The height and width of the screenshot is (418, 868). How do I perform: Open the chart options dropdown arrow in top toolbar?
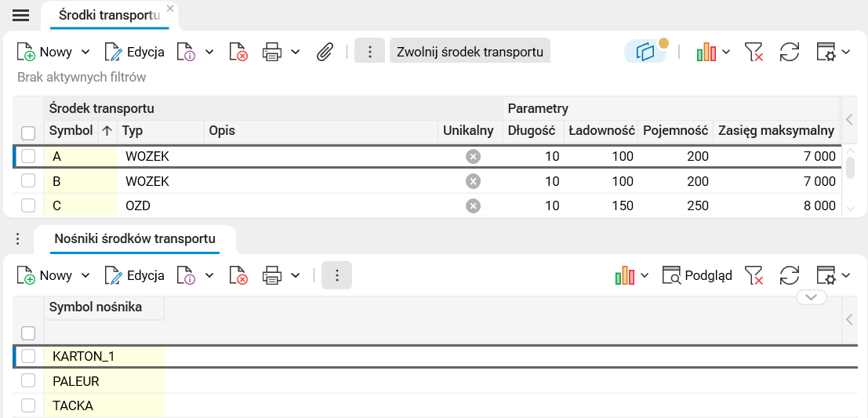coord(726,52)
